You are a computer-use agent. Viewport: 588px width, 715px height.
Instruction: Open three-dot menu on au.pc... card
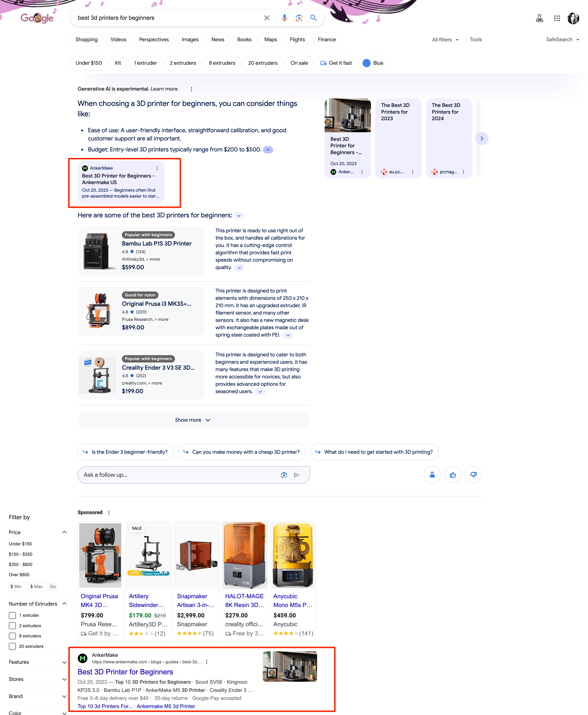point(413,172)
